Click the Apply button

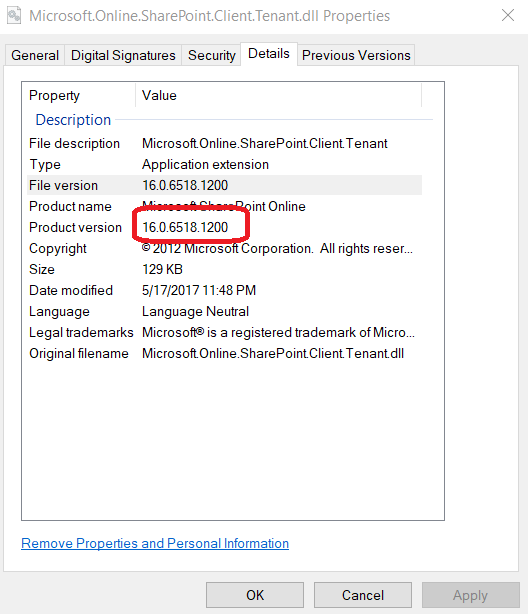470,595
